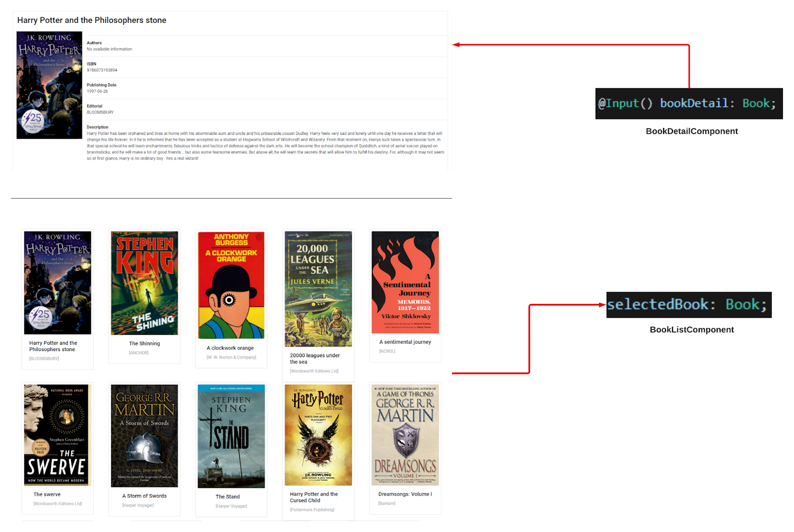Click The Stand book cover
This screenshot has width=794, height=532.
(x=231, y=436)
